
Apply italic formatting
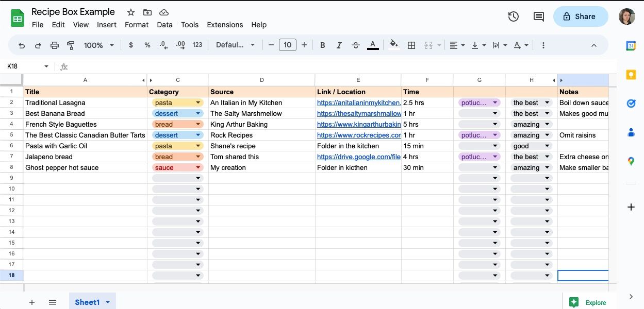(339, 45)
